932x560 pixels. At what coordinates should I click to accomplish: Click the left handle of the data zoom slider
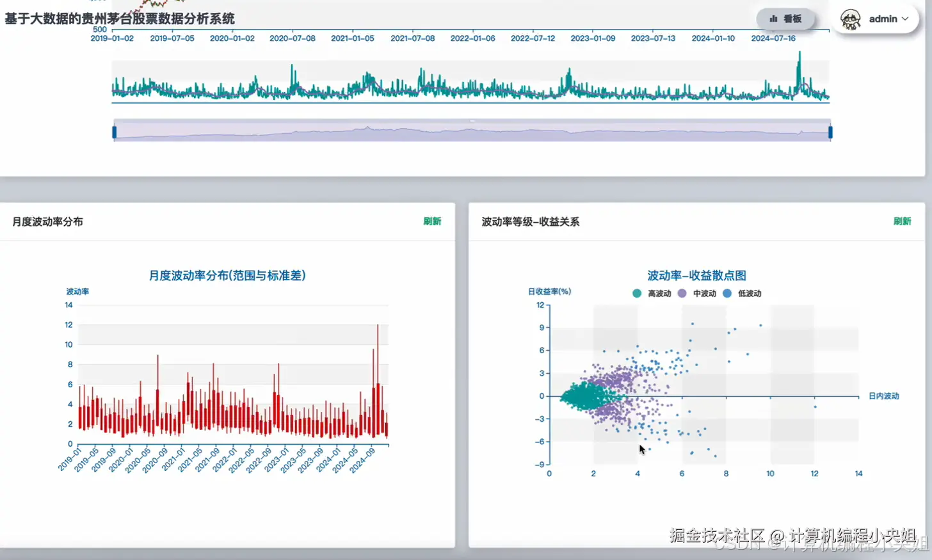click(x=115, y=132)
